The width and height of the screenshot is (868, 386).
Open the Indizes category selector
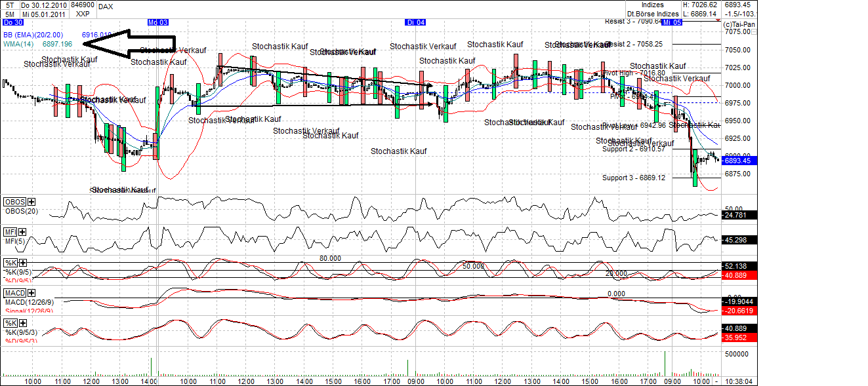pos(654,5)
